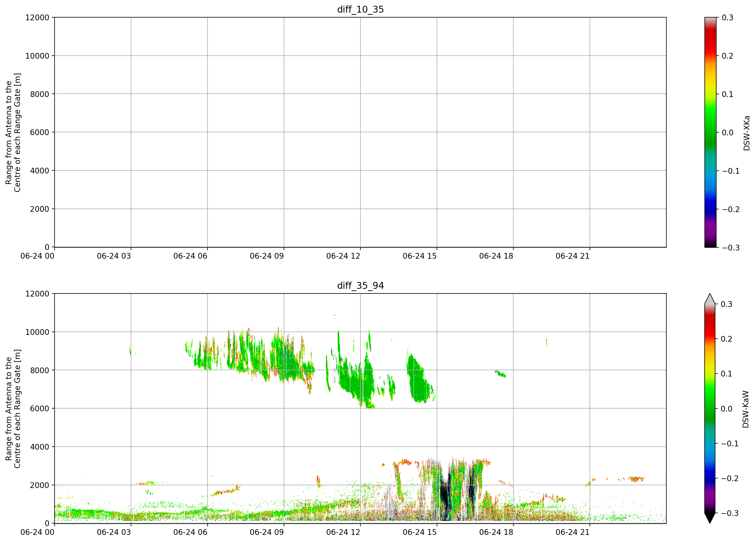Select the "4000" y-tick of diff_35_94
This screenshot has width=756, height=542.
click(x=40, y=447)
